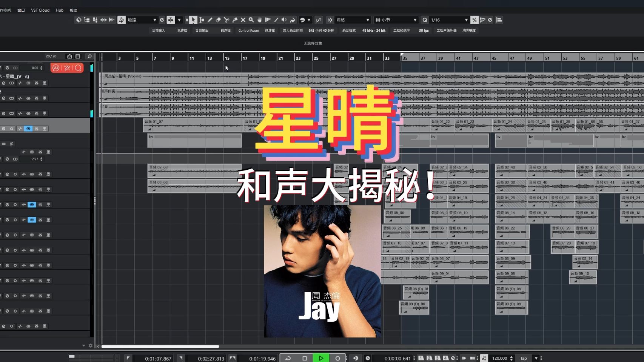Click ruler at bar 35 marker
Image resolution: width=644 pixels, height=362 pixels.
point(404,58)
